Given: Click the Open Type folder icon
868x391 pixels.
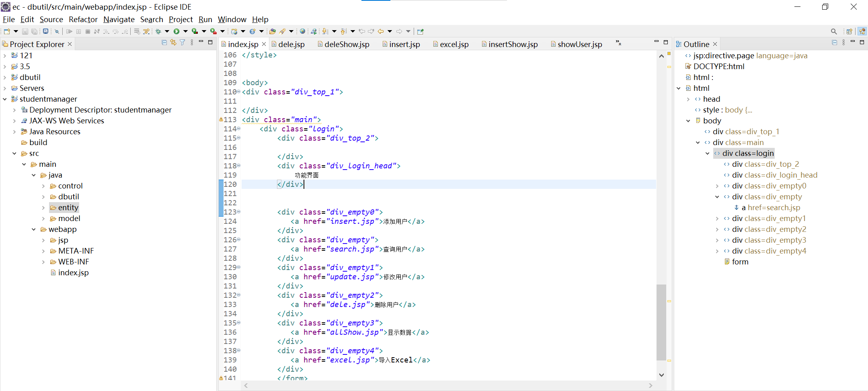Looking at the screenshot, I should pos(273,31).
